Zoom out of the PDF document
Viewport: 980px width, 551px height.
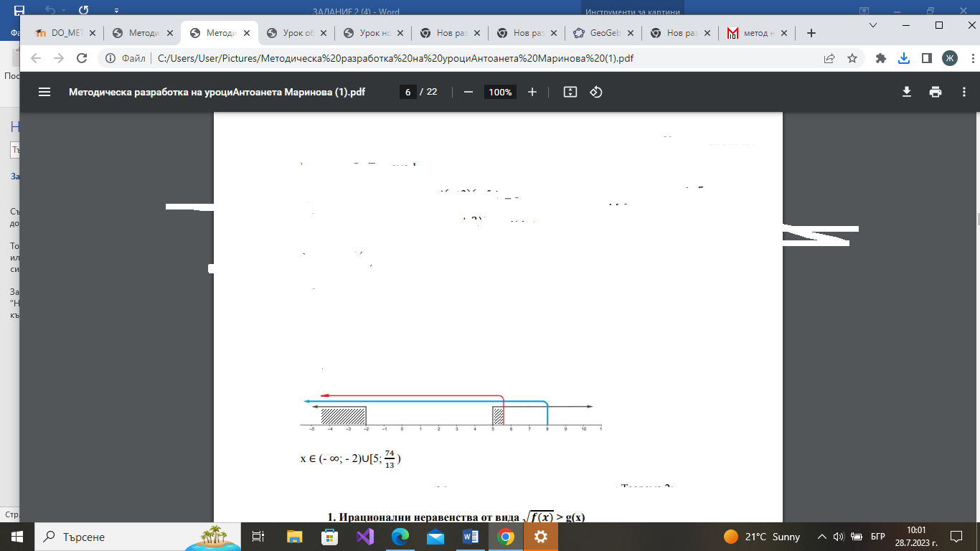click(468, 92)
